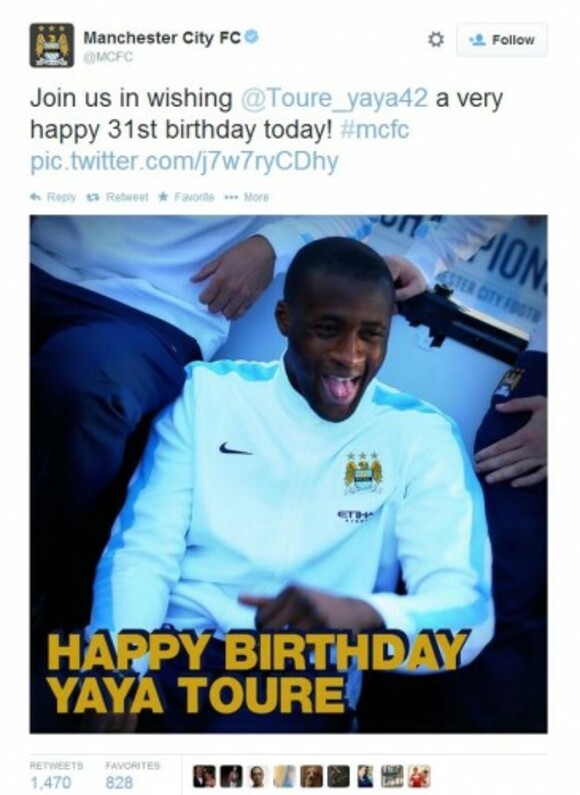View the 1,470 retweets list
The image size is (580, 795).
tap(56, 774)
